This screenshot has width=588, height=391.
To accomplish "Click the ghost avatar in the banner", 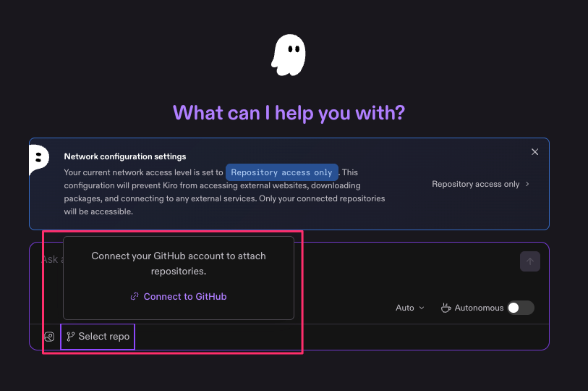I will 39,159.
